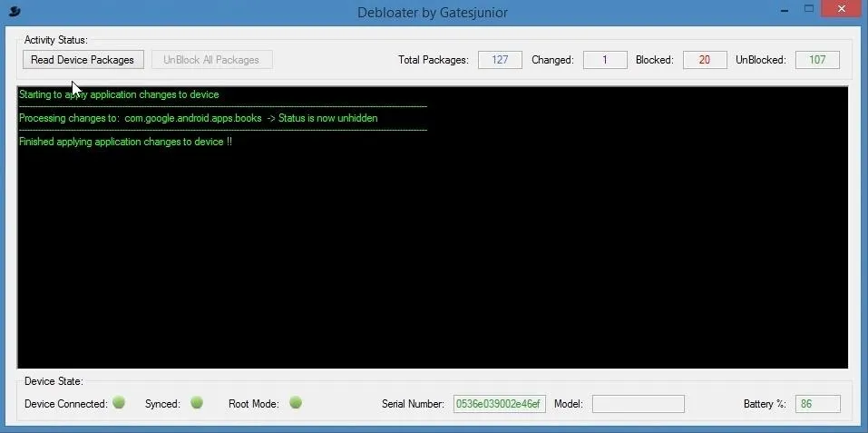868x433 pixels.
Task: Click the Debloater app icon in title bar
Action: pyautogui.click(x=15, y=11)
